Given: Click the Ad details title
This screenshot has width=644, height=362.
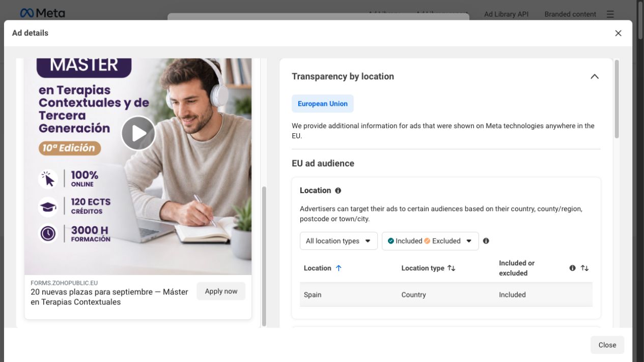Looking at the screenshot, I should (30, 33).
